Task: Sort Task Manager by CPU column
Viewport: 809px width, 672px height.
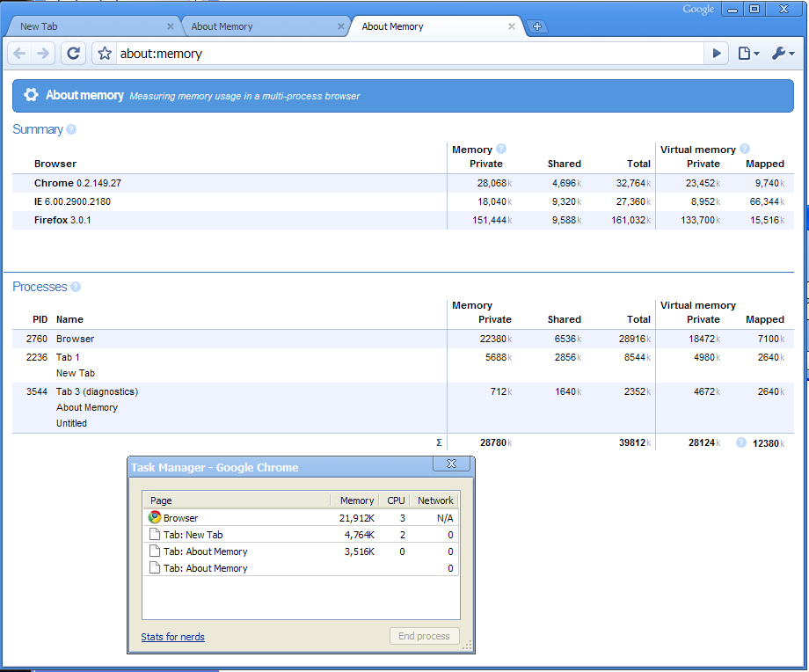Action: click(x=396, y=500)
